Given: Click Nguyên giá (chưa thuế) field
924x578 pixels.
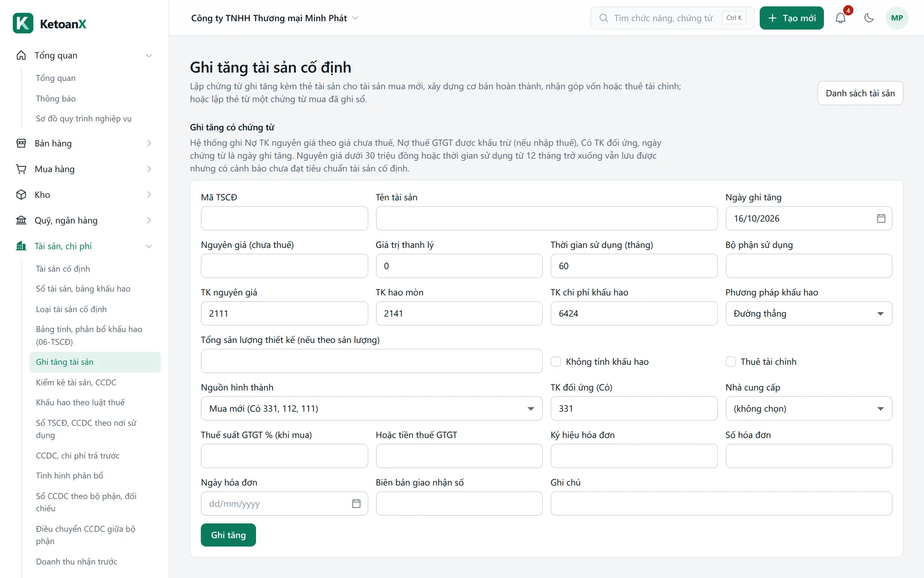Looking at the screenshot, I should coord(284,266).
